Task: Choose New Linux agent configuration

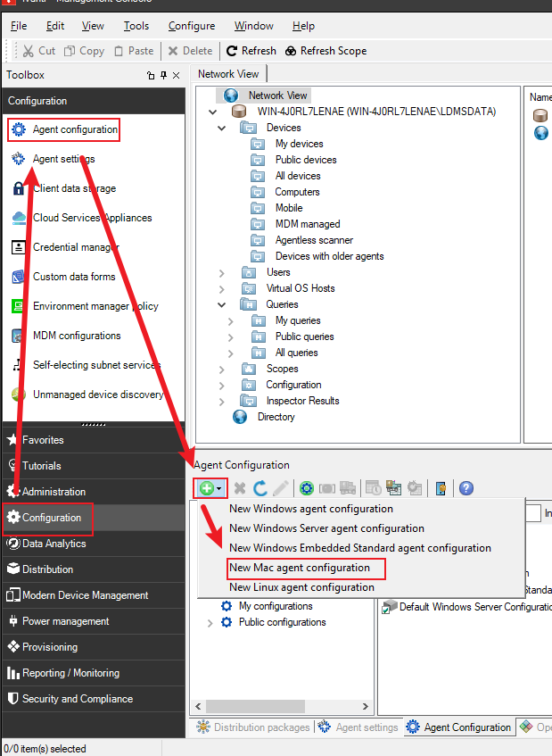Action: [301, 587]
